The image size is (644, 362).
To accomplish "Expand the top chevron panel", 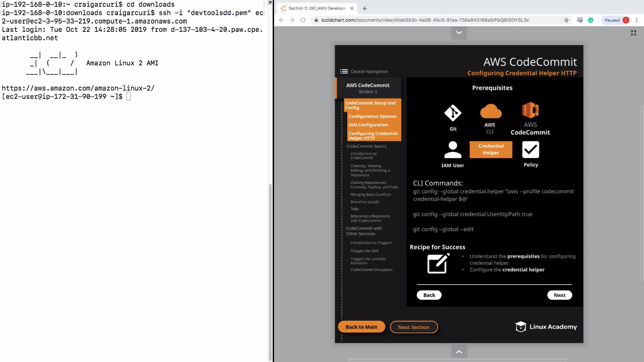I will [459, 33].
